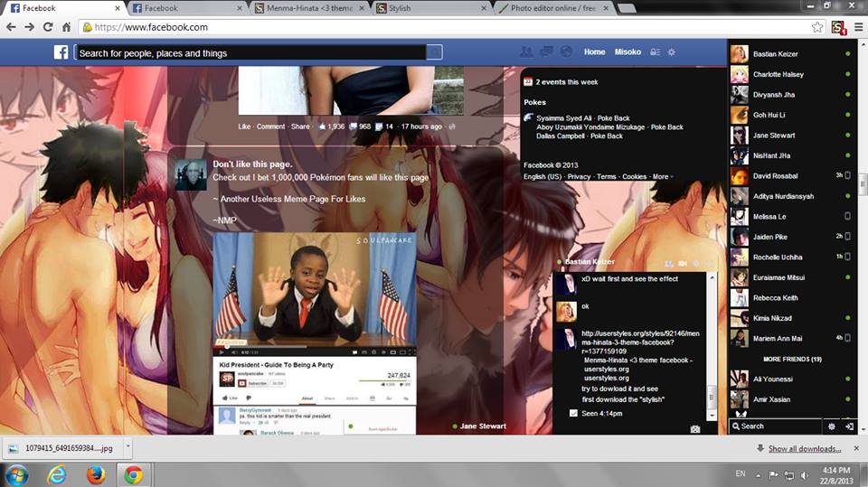Open account settings gear in Facebook header
Screen dimensions: 868x487
point(672,52)
